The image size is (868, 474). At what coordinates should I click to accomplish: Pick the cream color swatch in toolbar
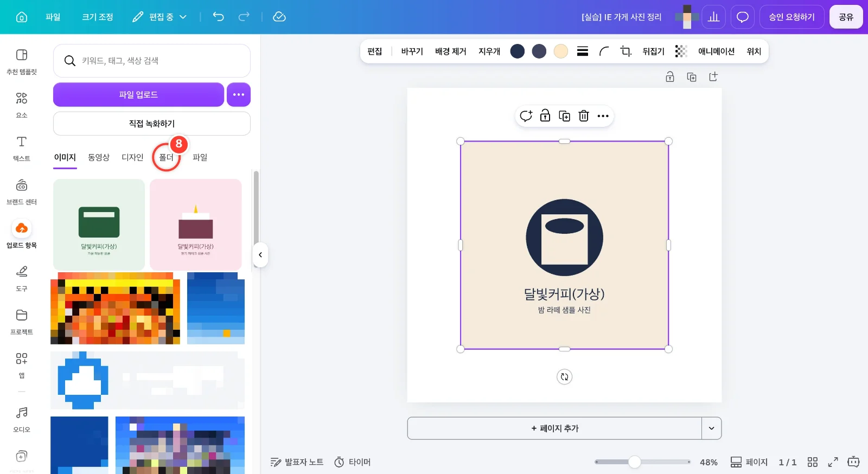pyautogui.click(x=561, y=51)
